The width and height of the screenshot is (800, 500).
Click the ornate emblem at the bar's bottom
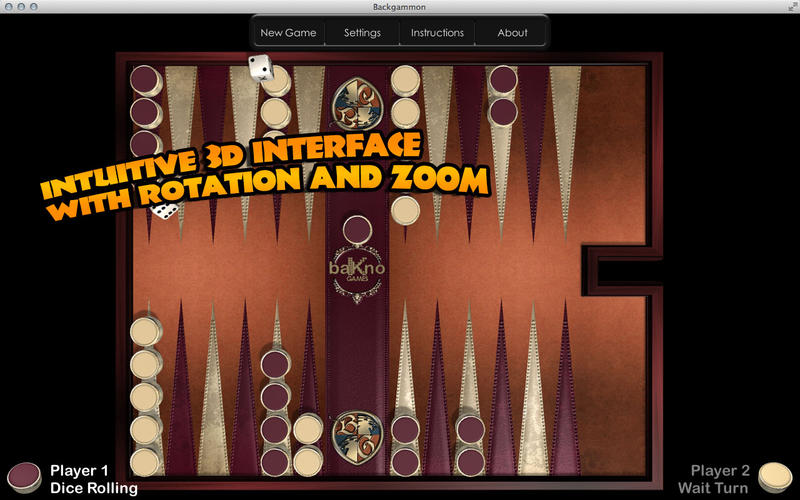357,437
